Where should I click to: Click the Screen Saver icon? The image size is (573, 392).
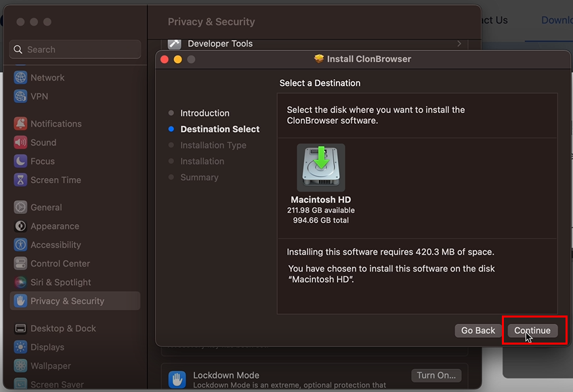click(20, 384)
